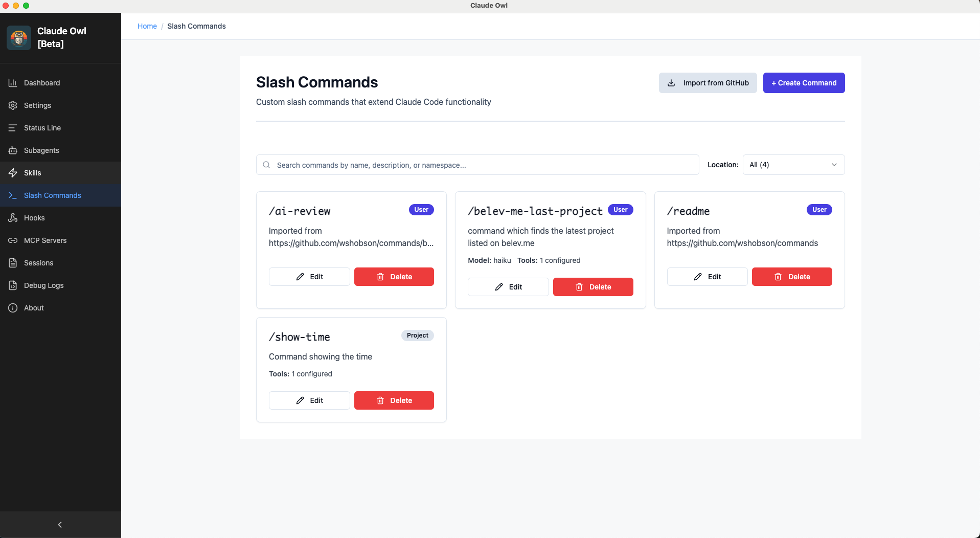Screen dimensions: 980x538
Task: Select Slash Commands in sidebar
Action: click(x=60, y=195)
